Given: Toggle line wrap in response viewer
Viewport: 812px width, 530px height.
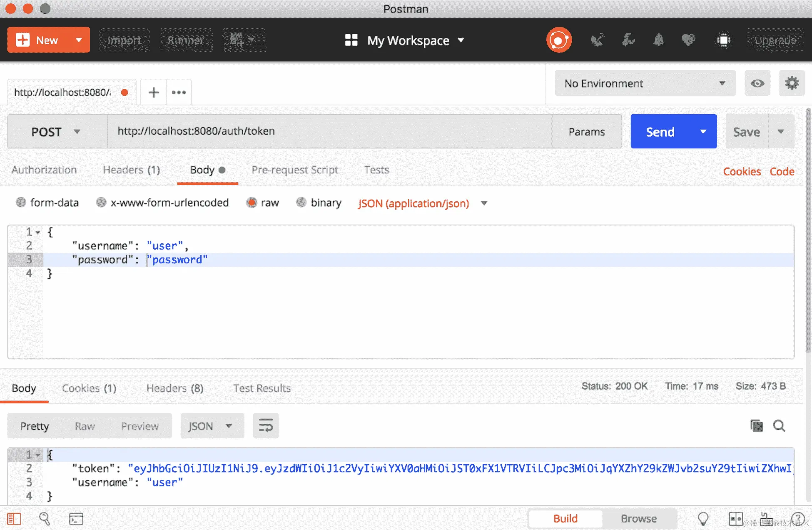Looking at the screenshot, I should 266,426.
